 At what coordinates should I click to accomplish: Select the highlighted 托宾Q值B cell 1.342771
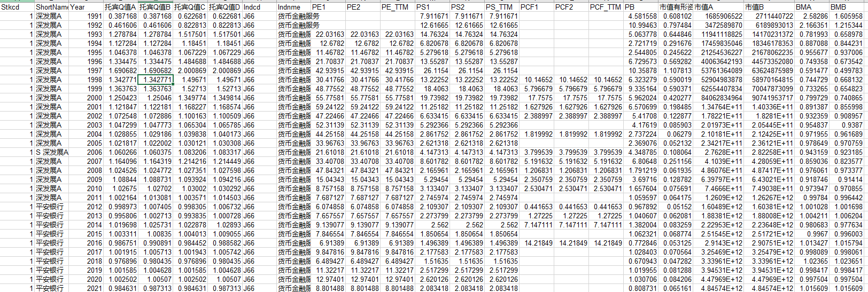(x=156, y=80)
